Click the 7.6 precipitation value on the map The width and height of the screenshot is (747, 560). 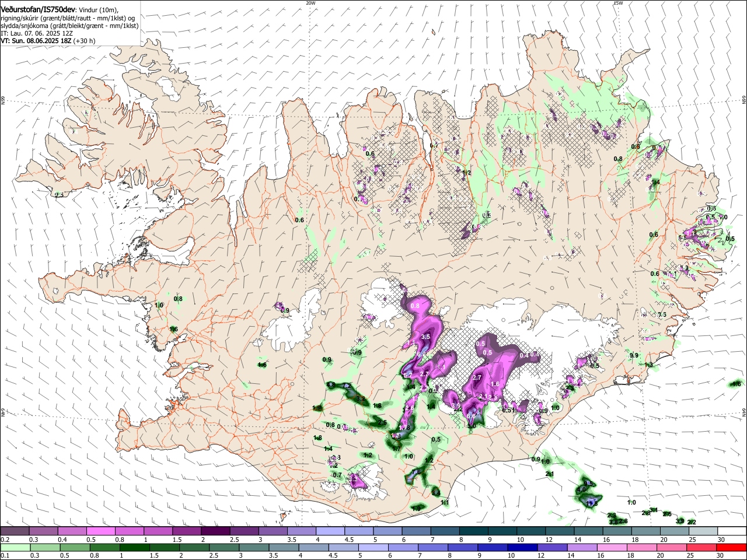pyautogui.click(x=416, y=472)
